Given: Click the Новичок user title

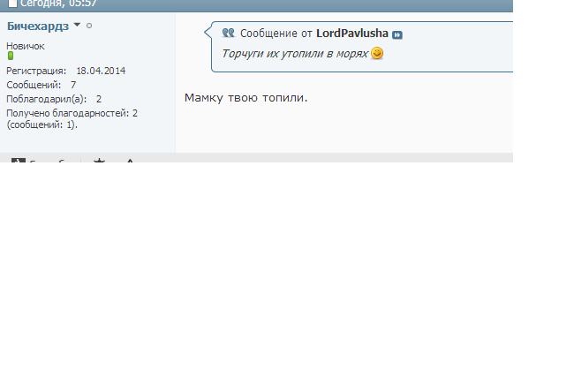Looking at the screenshot, I should point(26,46).
